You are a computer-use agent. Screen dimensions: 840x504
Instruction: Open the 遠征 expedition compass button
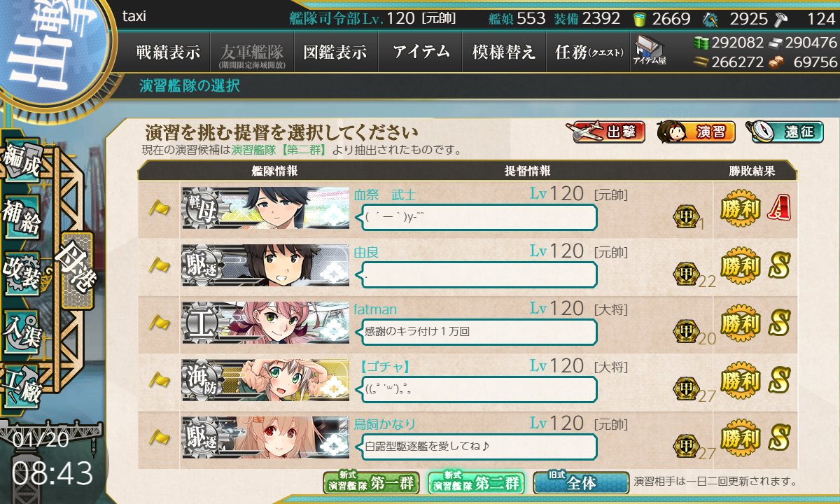tap(784, 132)
